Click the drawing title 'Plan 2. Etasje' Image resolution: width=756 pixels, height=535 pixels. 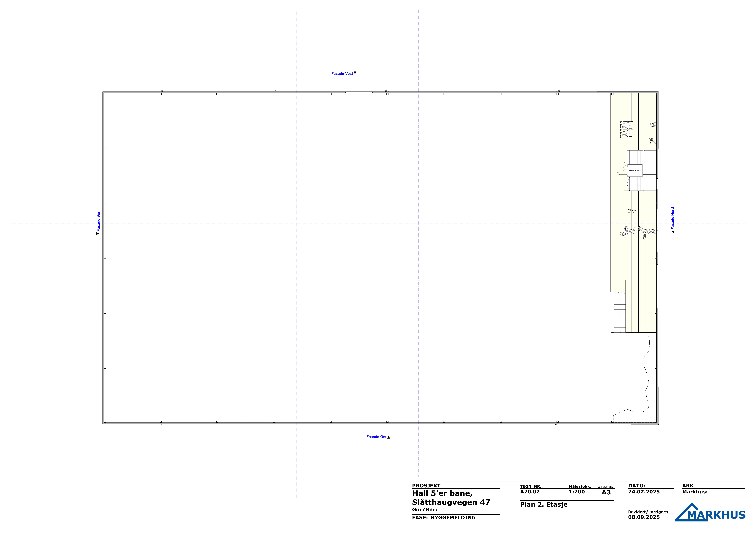tap(544, 505)
